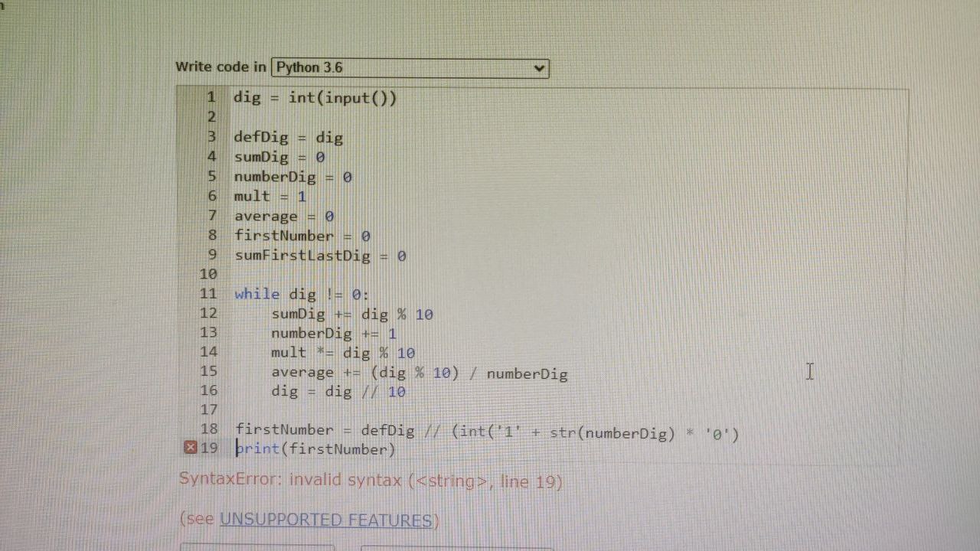Click the line 'numberDig += 1'
The image size is (980, 551).
pyautogui.click(x=334, y=333)
